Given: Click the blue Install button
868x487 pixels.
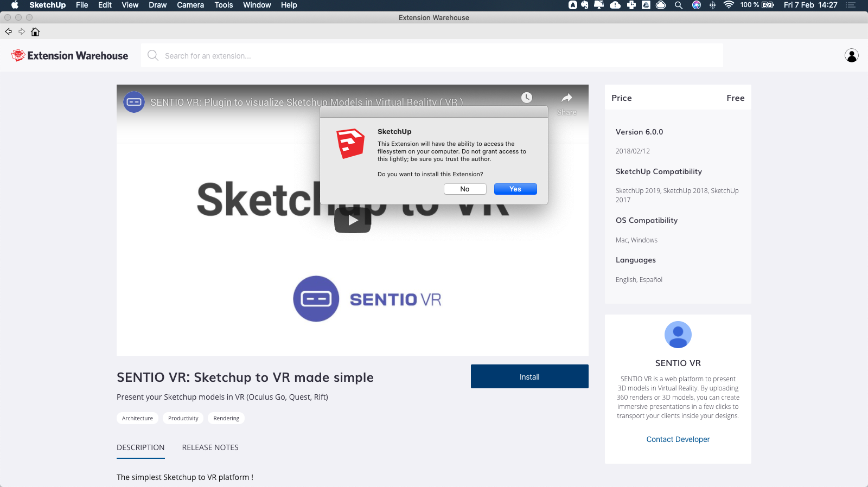Looking at the screenshot, I should click(529, 376).
